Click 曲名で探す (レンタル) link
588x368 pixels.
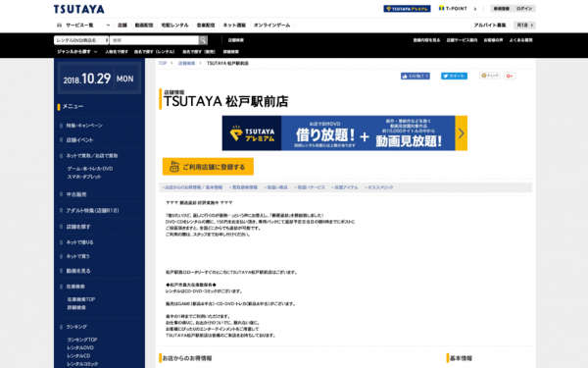pos(155,52)
